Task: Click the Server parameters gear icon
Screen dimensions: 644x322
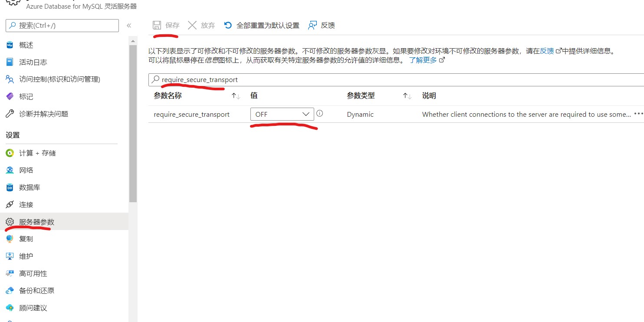Action: [x=10, y=222]
